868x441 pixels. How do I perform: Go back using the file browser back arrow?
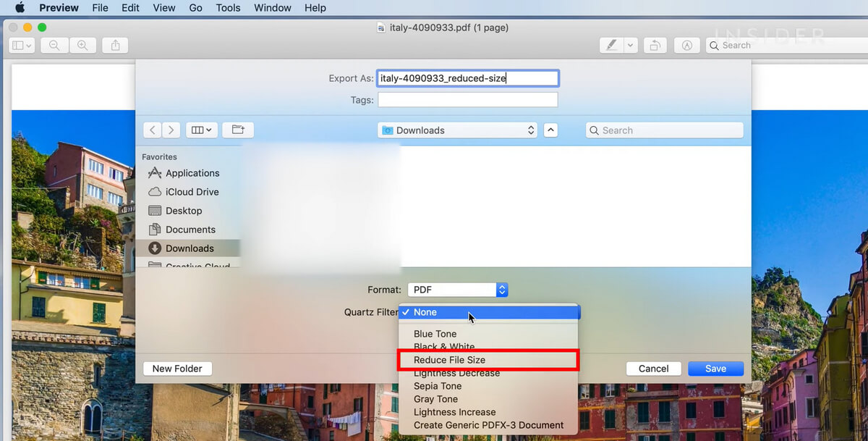(153, 130)
